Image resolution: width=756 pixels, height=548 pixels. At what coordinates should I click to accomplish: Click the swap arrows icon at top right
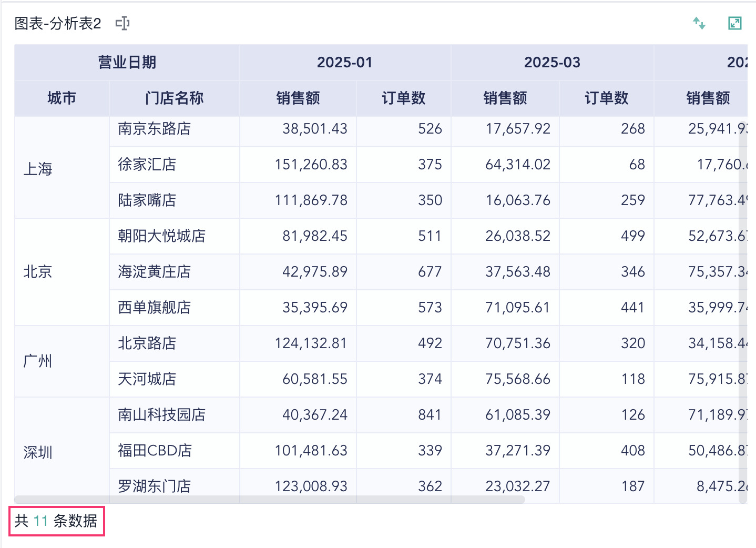tap(699, 23)
